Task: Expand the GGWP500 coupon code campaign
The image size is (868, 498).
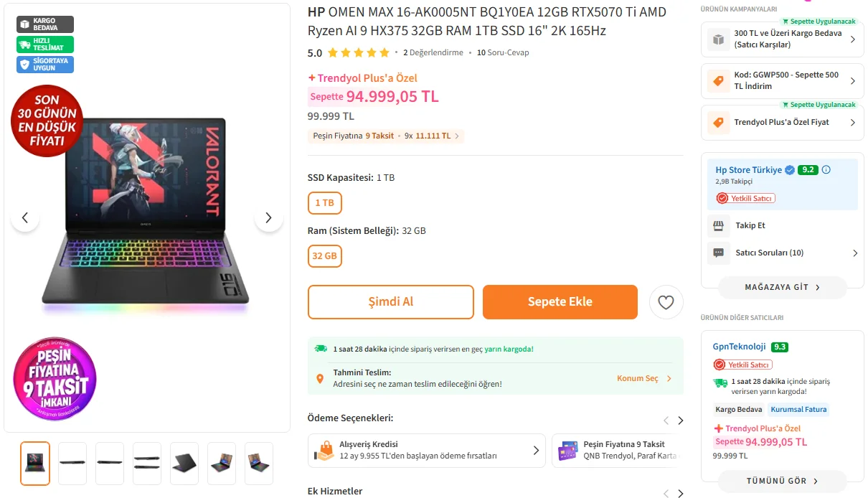Action: point(782,80)
